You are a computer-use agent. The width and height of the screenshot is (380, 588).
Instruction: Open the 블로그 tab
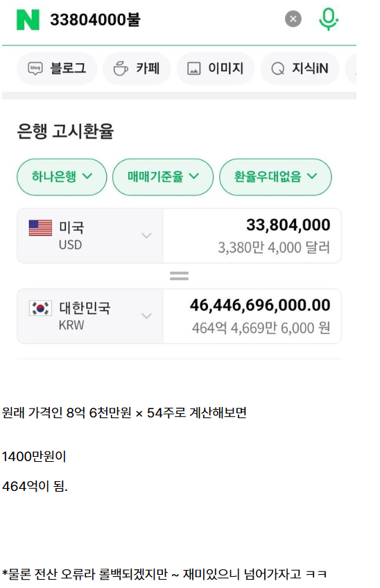[x=57, y=68]
